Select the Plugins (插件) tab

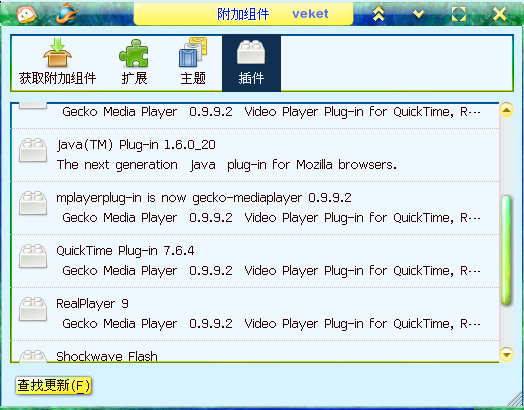pyautogui.click(x=251, y=63)
